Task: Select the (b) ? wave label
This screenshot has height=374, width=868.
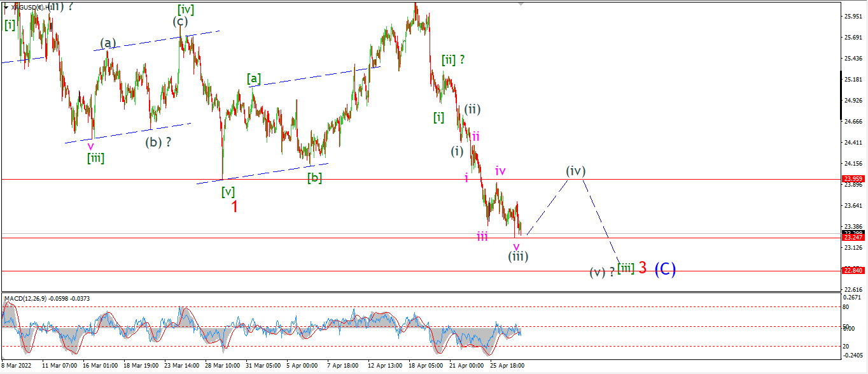Action: point(158,142)
